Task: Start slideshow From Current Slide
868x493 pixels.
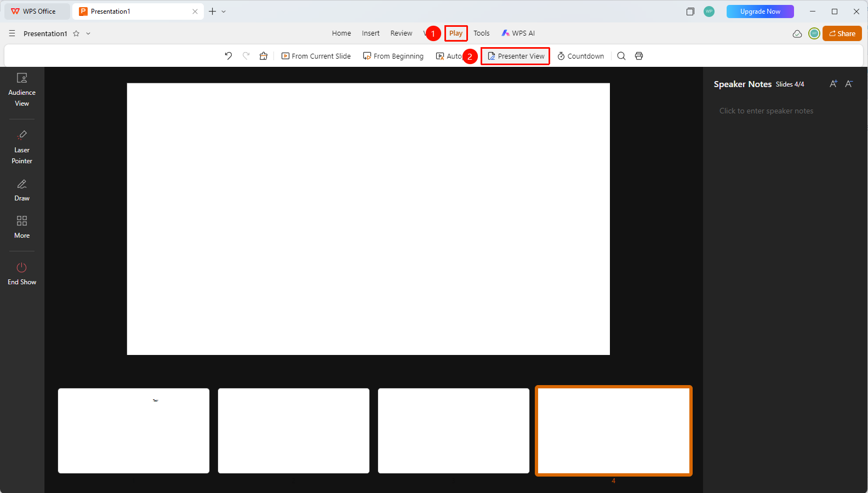Action: pyautogui.click(x=316, y=56)
